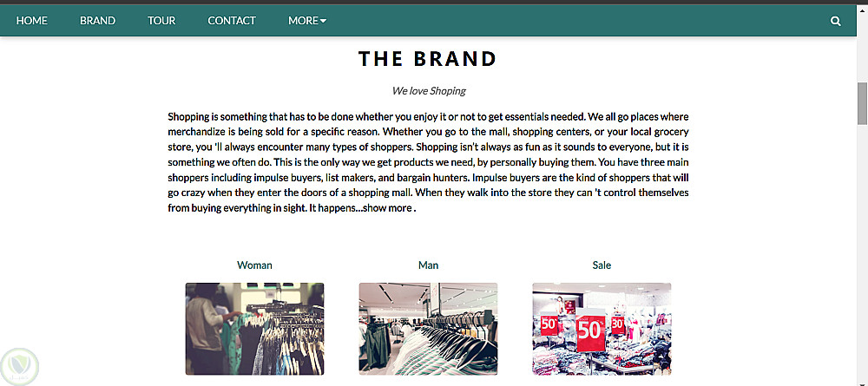The height and width of the screenshot is (386, 868).
Task: Expand the MORE dropdown menu
Action: click(303, 21)
